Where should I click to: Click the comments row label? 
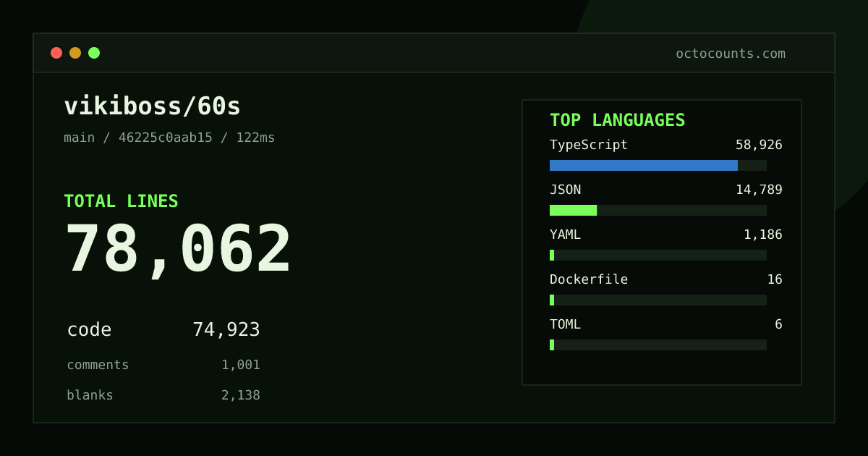tap(98, 365)
